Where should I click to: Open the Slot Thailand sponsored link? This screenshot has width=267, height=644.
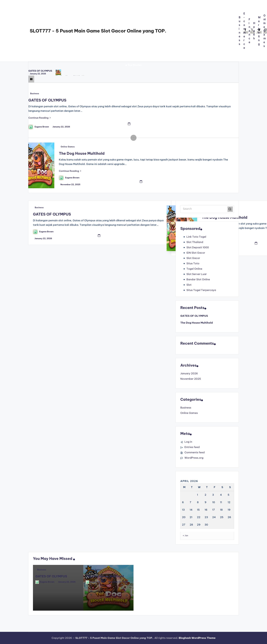[195, 242]
